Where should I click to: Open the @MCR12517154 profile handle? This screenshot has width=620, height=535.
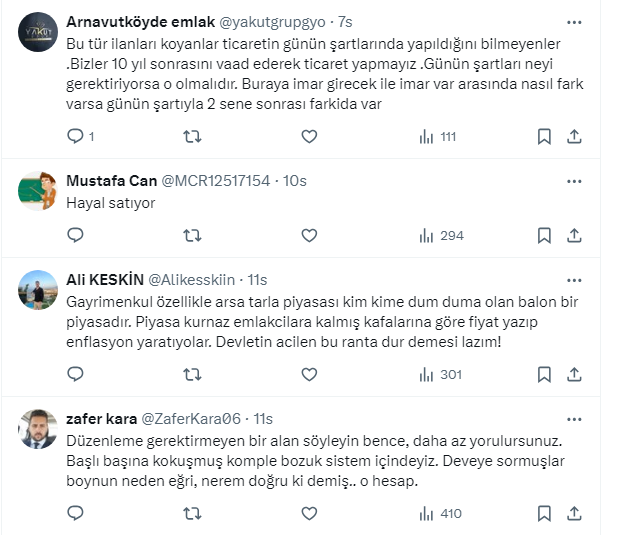point(219,181)
